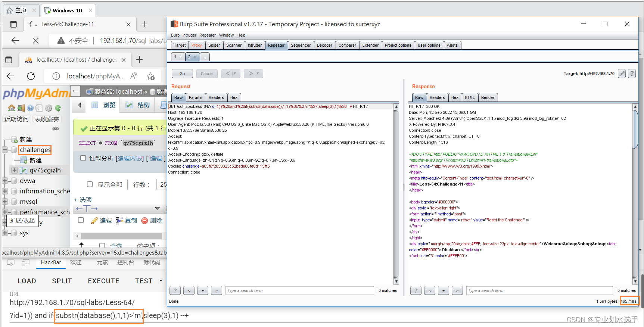This screenshot has height=327, width=644.
Task: Switch to Burp Intruder tab
Action: click(x=255, y=45)
